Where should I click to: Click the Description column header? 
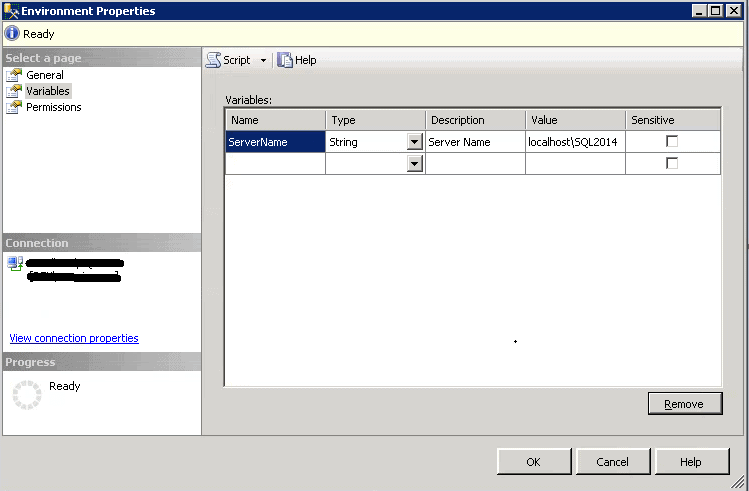(475, 120)
